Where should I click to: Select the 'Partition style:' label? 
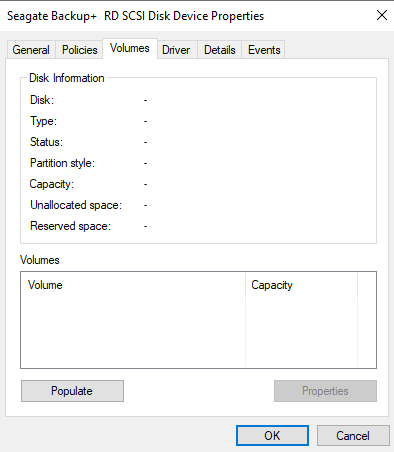pyautogui.click(x=62, y=163)
